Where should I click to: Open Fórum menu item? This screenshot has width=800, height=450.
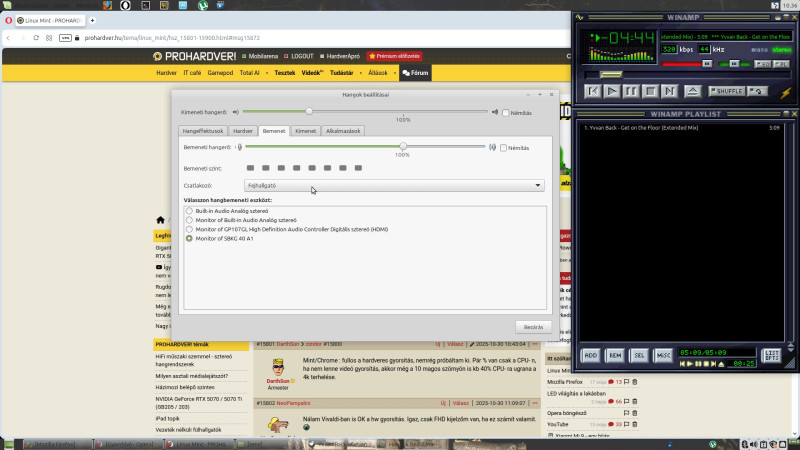pos(415,73)
